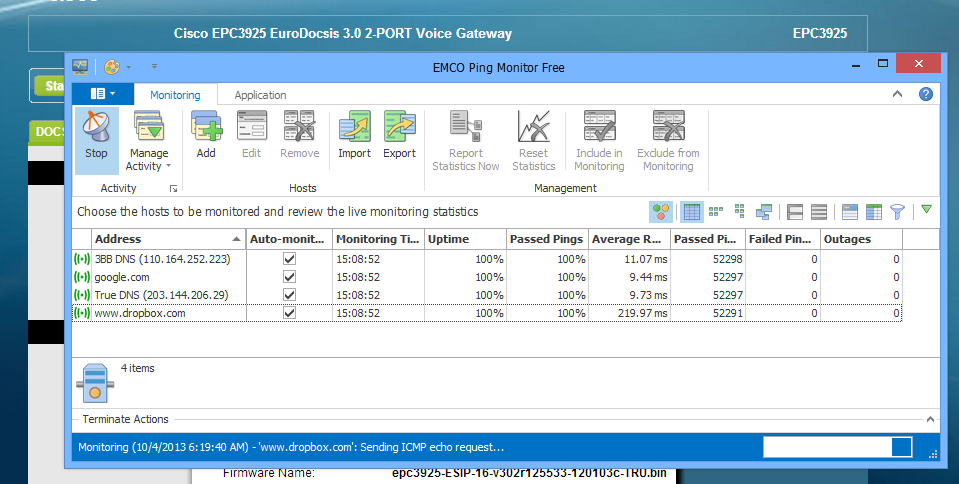Open the green triangle view options dropdown

coord(927,210)
